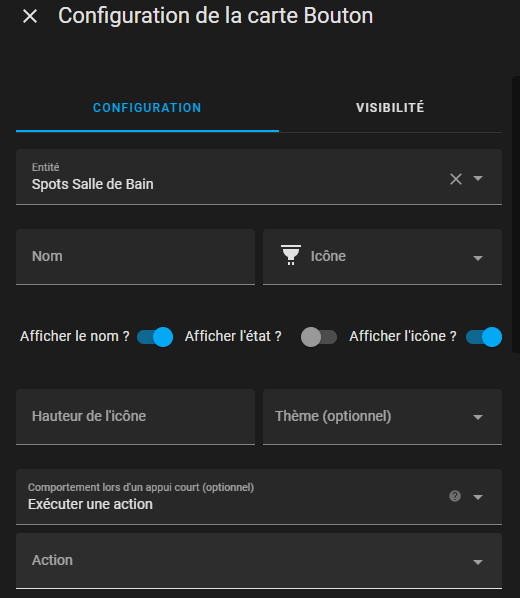This screenshot has height=598, width=520.
Task: Expand the Icône picker dropdown
Action: click(478, 258)
